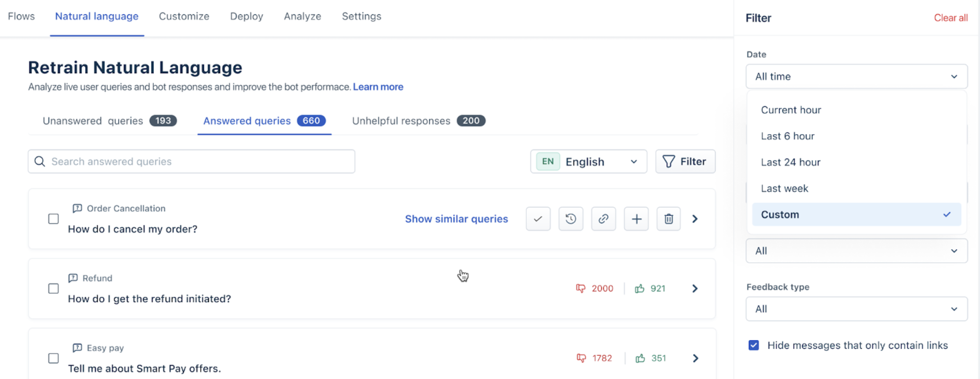
Task: Add query using the plus icon
Action: pos(636,219)
